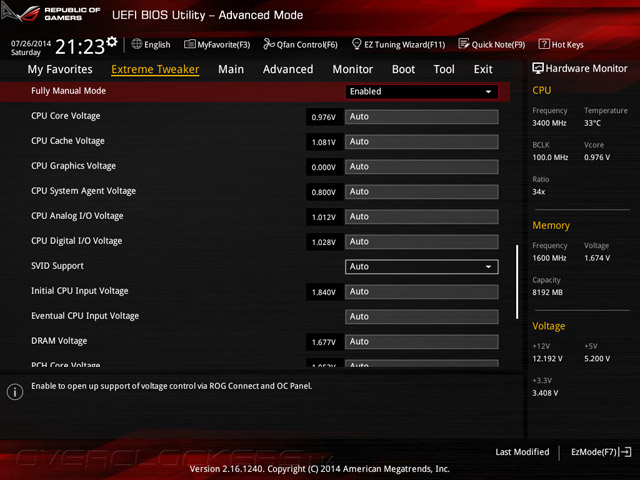Click the 1.677V DRAM voltage reading
Viewport: 640px width, 480px height.
[324, 342]
